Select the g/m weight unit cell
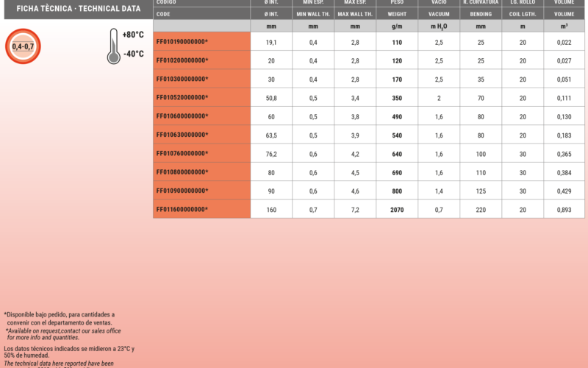The height and width of the screenshot is (368, 588). [x=397, y=26]
